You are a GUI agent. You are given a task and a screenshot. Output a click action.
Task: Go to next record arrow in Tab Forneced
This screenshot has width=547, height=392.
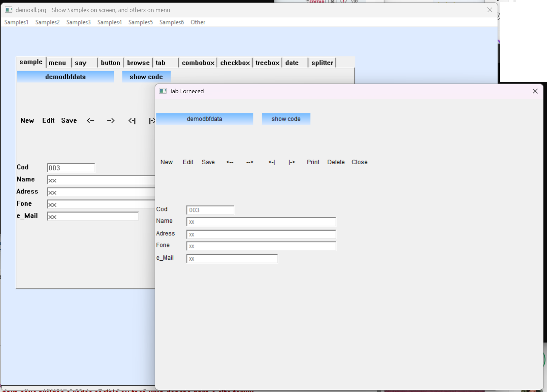[x=250, y=162]
